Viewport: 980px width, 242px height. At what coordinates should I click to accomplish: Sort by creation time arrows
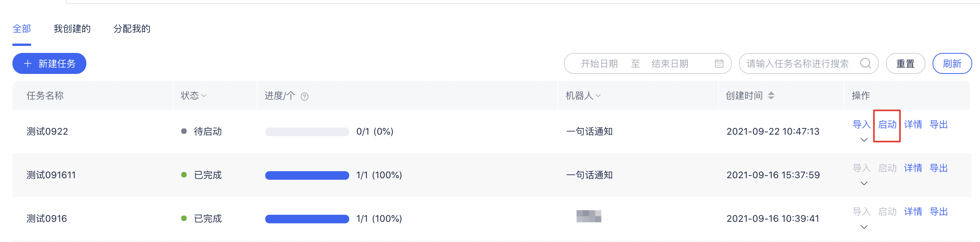pyautogui.click(x=771, y=96)
